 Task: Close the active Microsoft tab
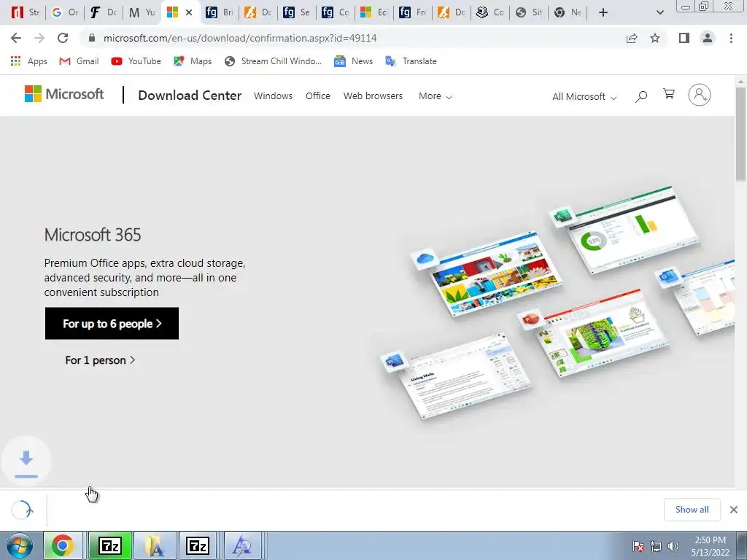(189, 12)
